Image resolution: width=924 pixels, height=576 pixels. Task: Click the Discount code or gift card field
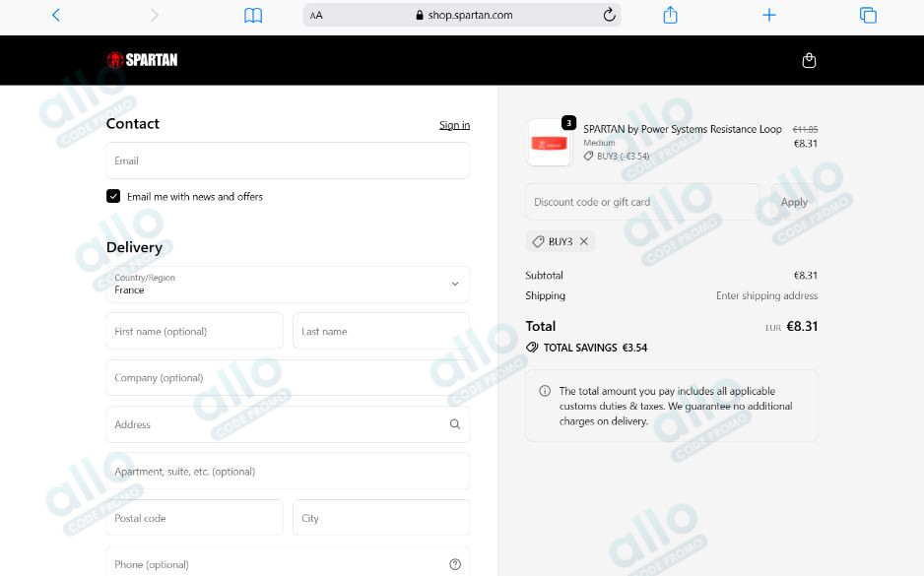click(642, 202)
